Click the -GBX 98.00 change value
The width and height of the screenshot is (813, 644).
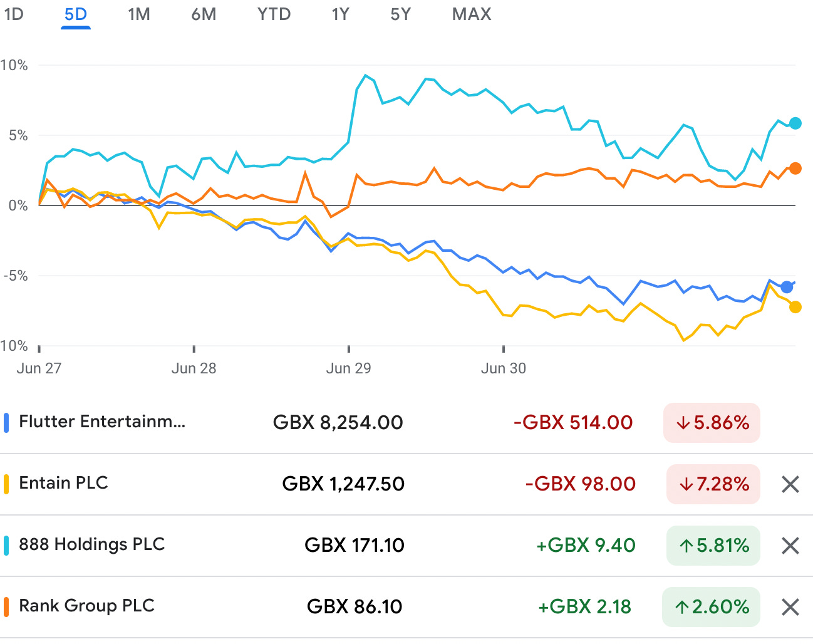[x=580, y=484]
